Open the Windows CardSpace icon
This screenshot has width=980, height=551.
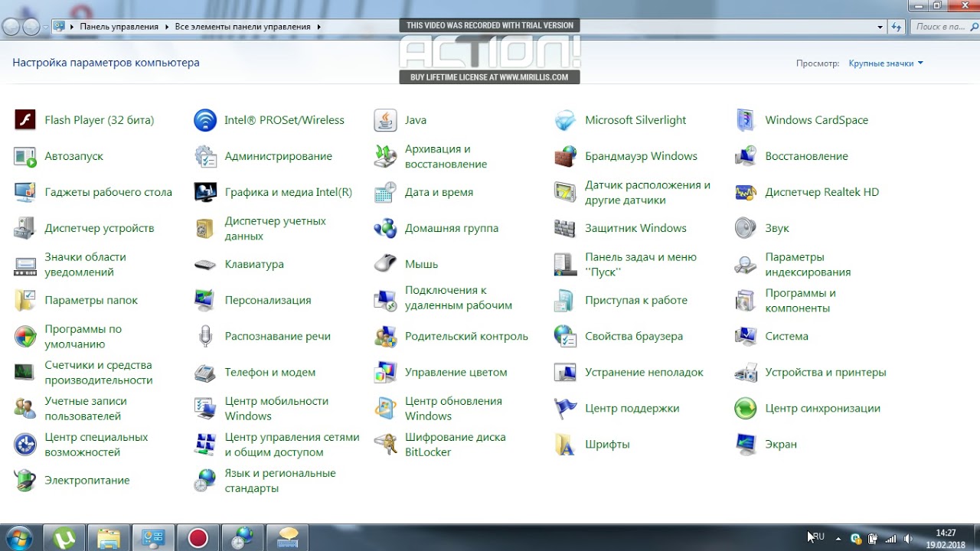746,120
